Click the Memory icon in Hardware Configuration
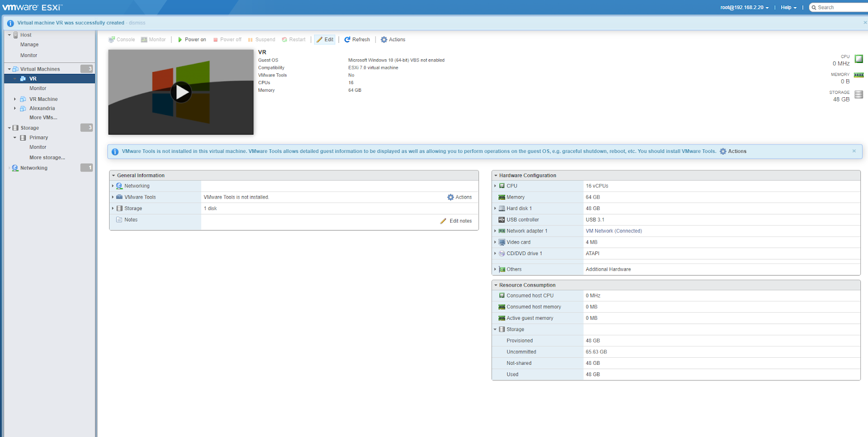Image resolution: width=868 pixels, height=437 pixels. pyautogui.click(x=502, y=198)
